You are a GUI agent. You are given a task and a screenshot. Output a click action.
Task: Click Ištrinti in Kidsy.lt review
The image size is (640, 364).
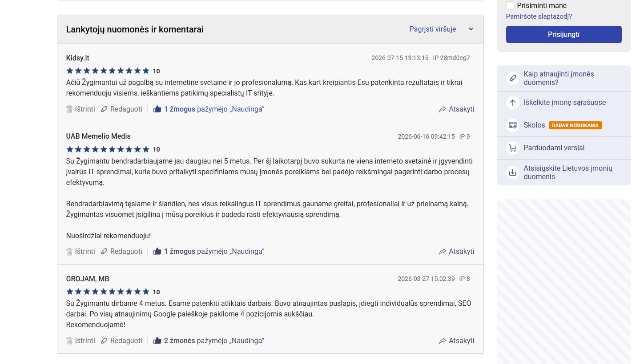click(85, 109)
